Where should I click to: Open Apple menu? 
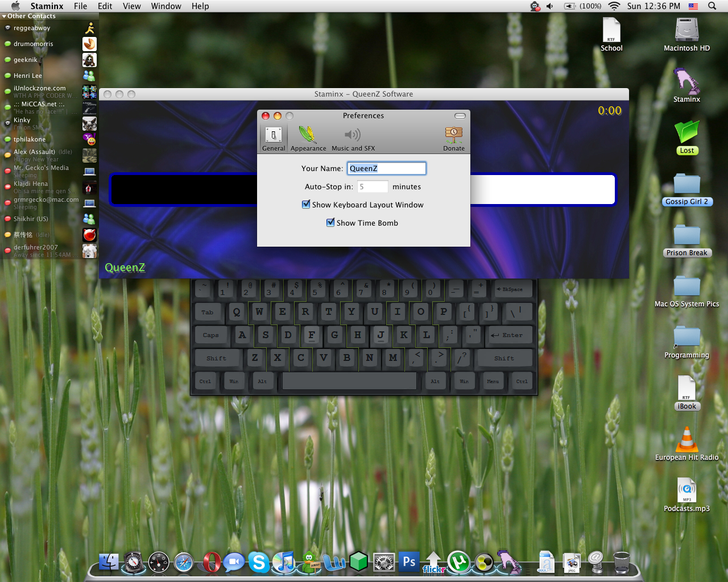tap(15, 6)
